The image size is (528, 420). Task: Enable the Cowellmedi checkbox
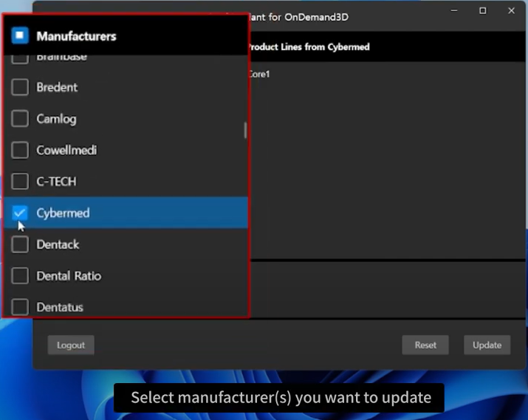pyautogui.click(x=20, y=150)
